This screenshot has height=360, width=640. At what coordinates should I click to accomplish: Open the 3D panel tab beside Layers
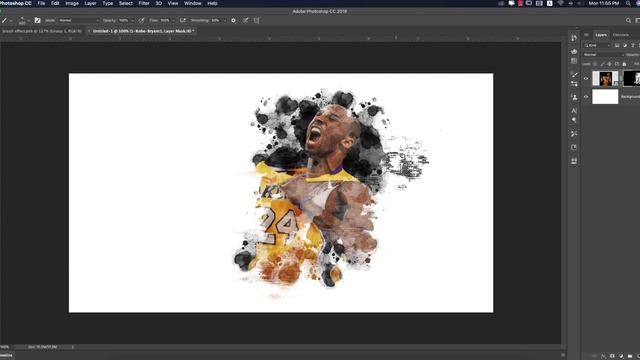pos(587,35)
